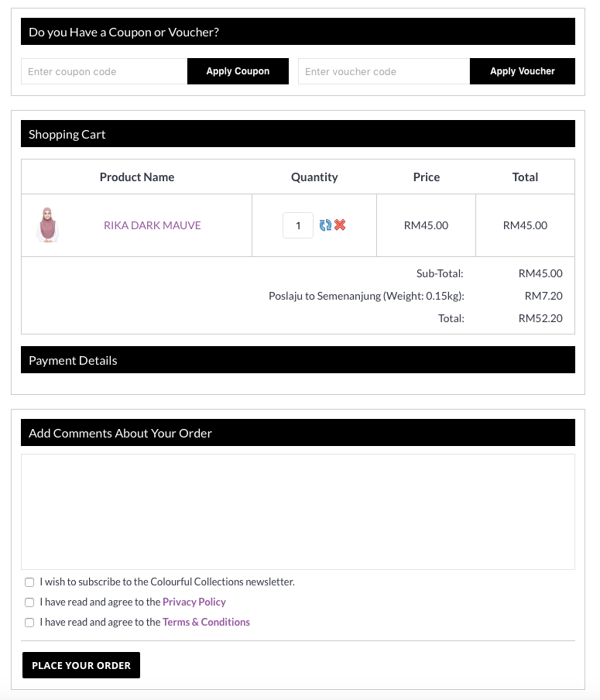This screenshot has width=600, height=700.
Task: Check the Terms & Conditions agreement box
Action: (x=29, y=623)
